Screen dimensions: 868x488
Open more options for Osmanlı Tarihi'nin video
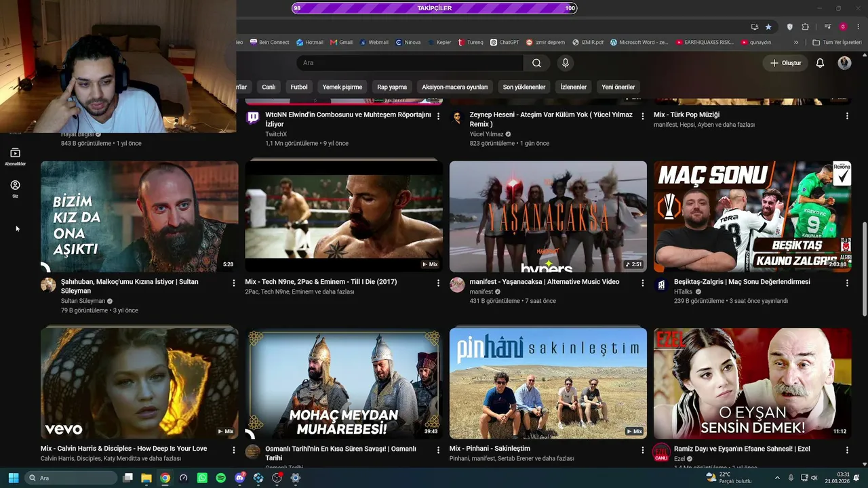(438, 449)
